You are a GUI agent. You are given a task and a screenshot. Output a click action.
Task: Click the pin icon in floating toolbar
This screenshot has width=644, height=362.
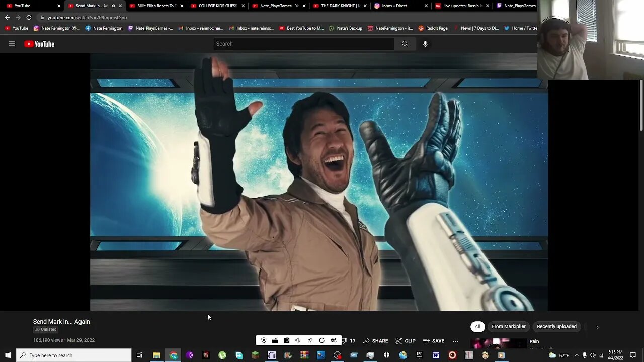(310, 340)
